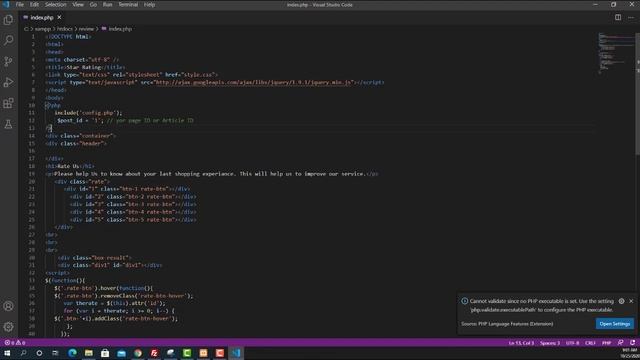Open Task View on the taskbar
Screen dimensions: 640x360
pyautogui.click(x=56, y=353)
